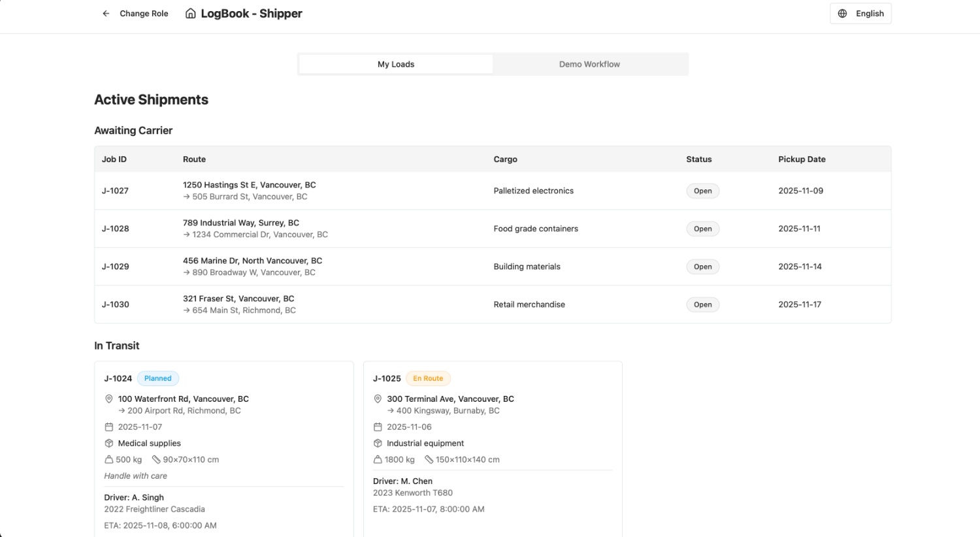Click the Retail merchandise cargo cell
Screen dimensions: 980x537
tap(529, 304)
